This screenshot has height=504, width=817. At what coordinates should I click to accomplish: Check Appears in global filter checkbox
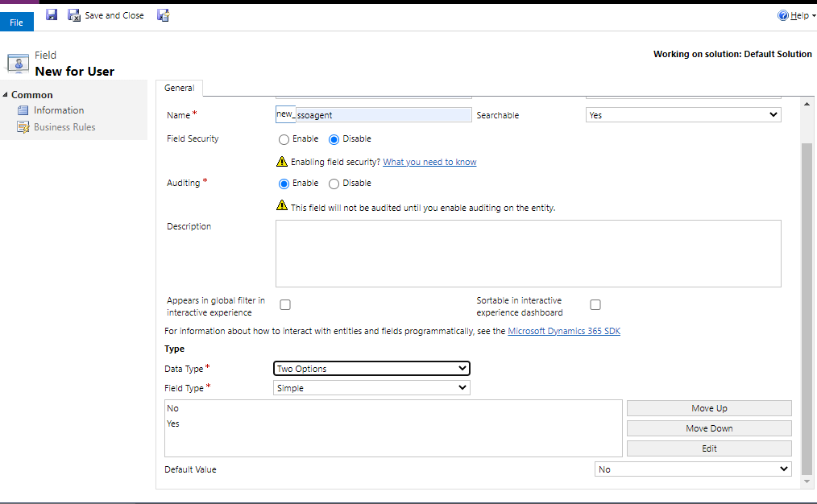(x=285, y=305)
